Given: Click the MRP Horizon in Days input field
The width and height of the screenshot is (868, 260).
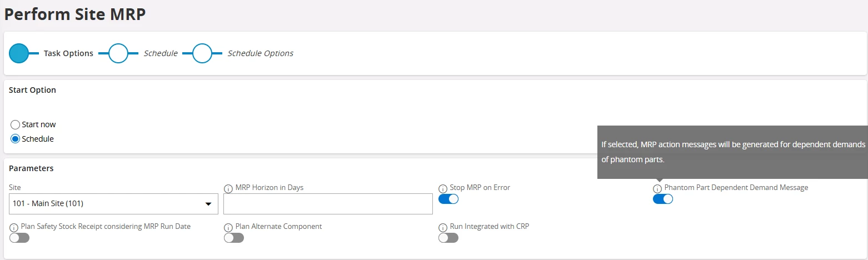Looking at the screenshot, I should [328, 204].
